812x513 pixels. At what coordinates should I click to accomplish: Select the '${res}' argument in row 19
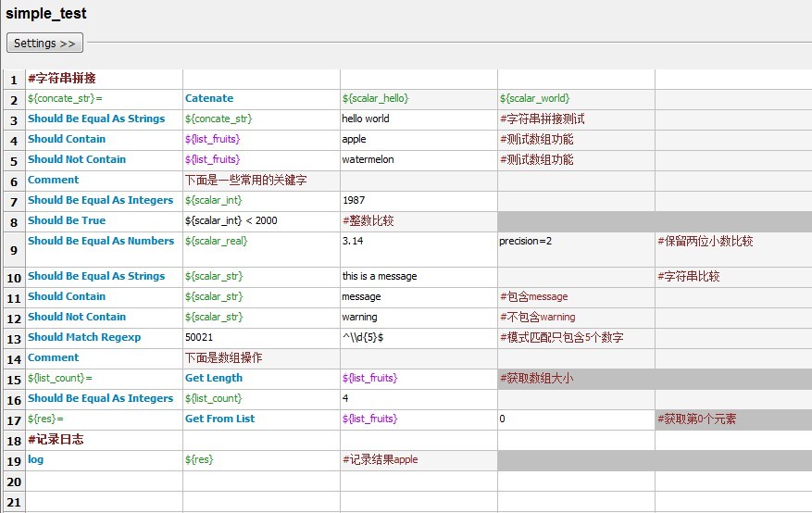point(261,460)
